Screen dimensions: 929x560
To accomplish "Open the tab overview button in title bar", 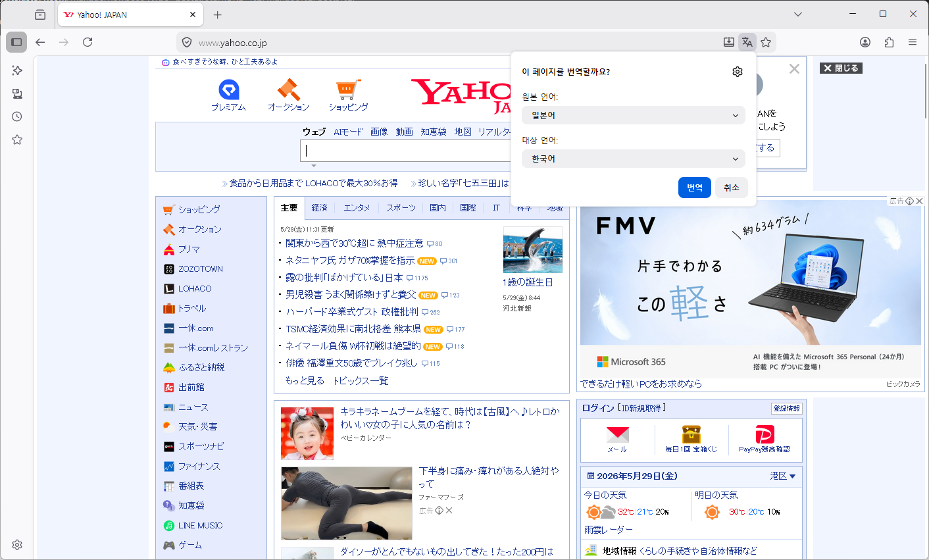I will coord(40,14).
